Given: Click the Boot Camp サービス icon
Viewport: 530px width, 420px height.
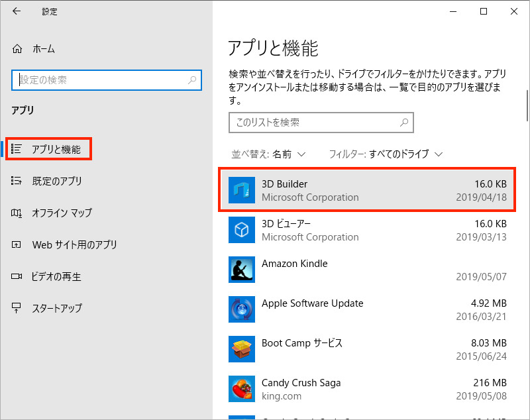Looking at the screenshot, I should pos(242,349).
